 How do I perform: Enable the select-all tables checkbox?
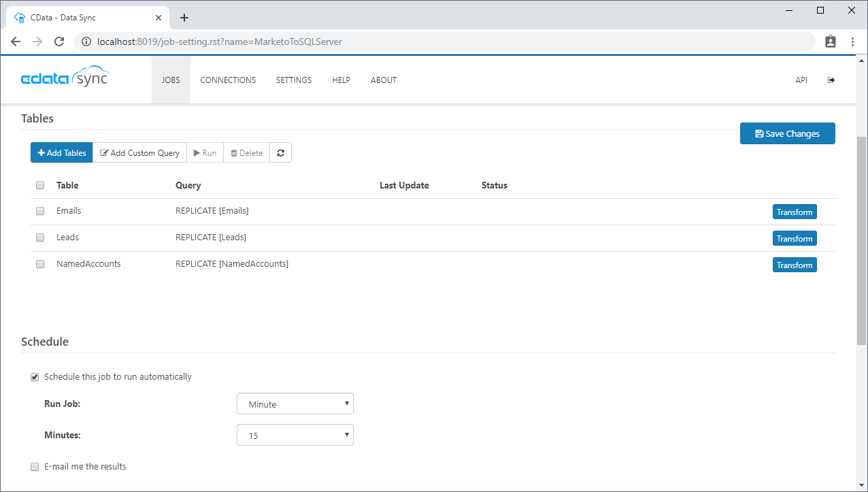click(x=39, y=185)
